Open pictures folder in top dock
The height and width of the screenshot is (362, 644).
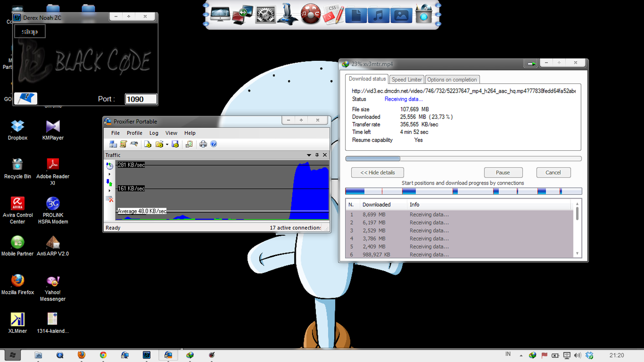coord(401,14)
